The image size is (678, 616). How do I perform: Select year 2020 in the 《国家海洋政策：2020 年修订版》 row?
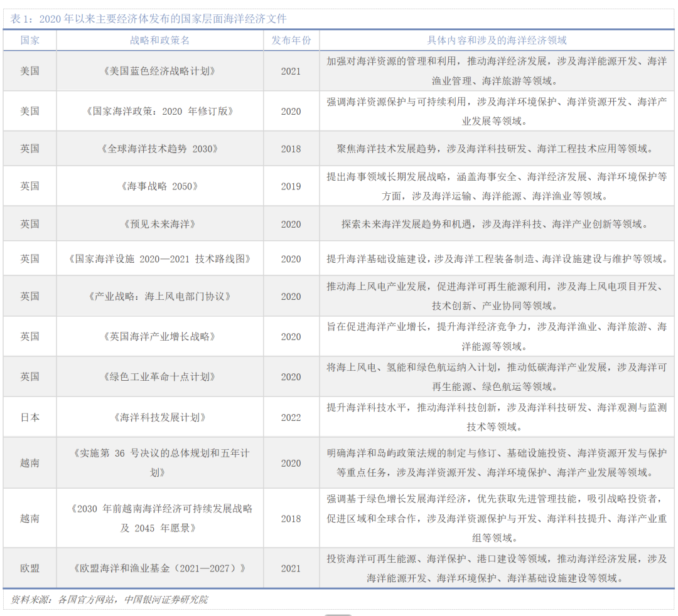(x=291, y=112)
